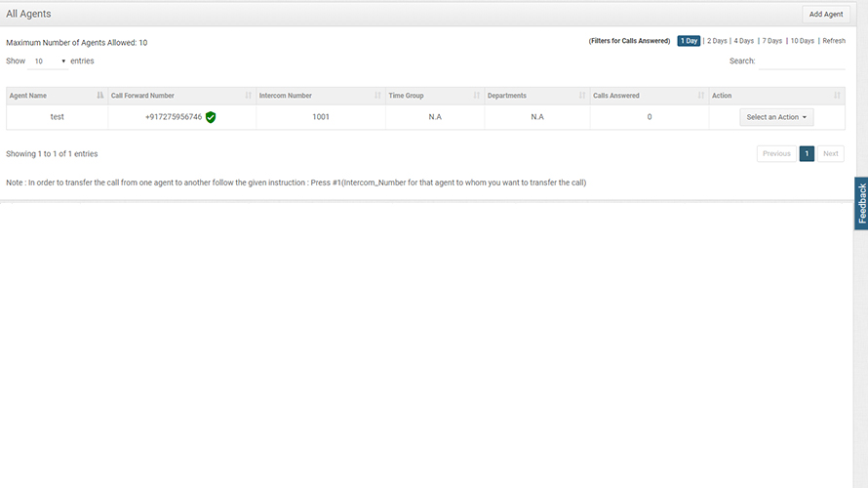Select the 4 Days calls filter
This screenshot has width=868, height=488.
743,41
